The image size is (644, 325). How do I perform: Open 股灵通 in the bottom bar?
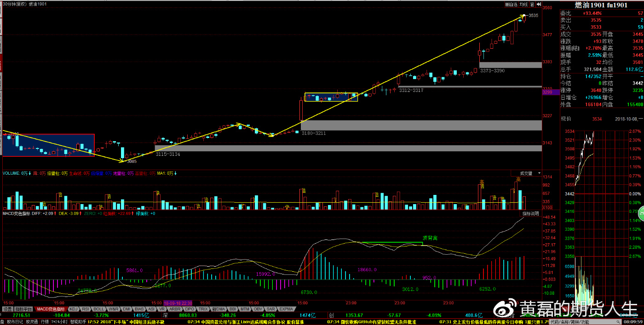click(32, 321)
